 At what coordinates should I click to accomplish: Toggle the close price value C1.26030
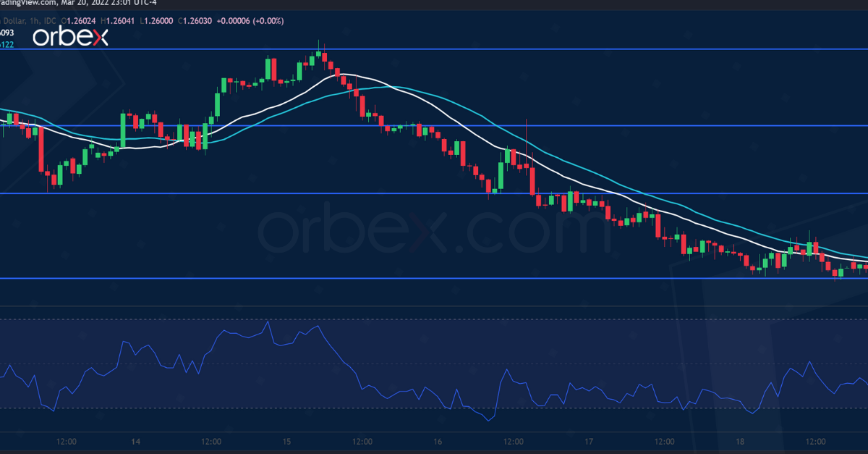point(194,20)
